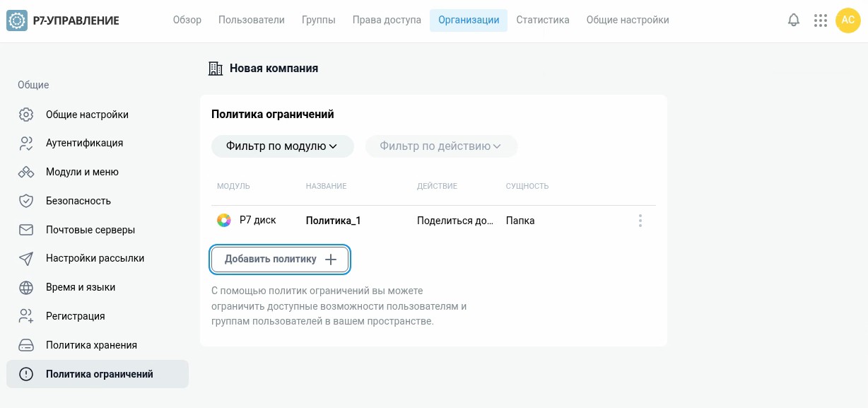Screen dimensions: 868x408
Task: Click the Р7-УПРАВЛЕНИЕ brand text
Action: pos(76,21)
